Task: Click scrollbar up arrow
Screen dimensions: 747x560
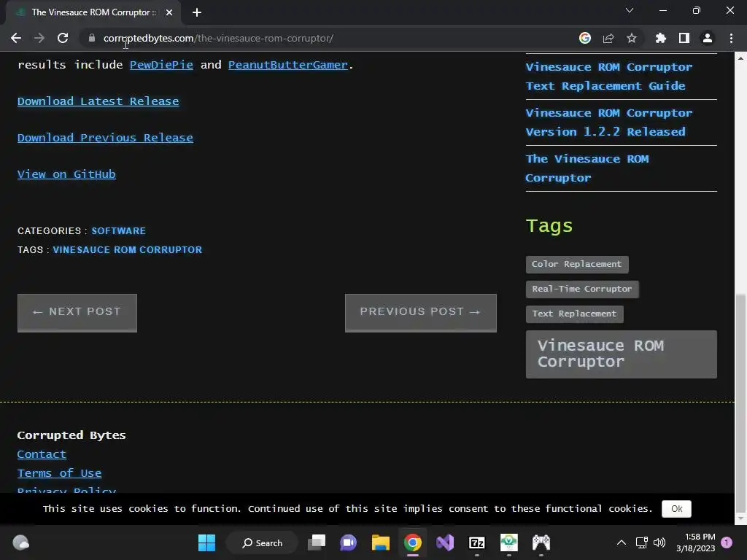Action: point(740,58)
